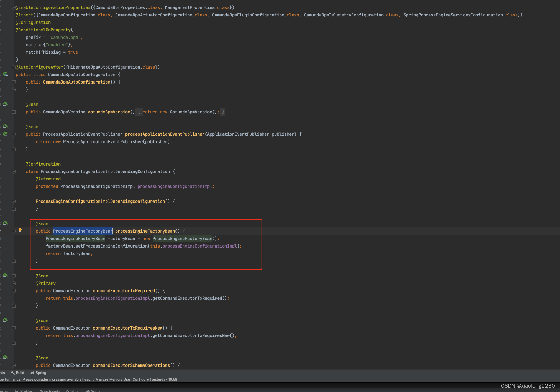Click the matchIfMissing attribute
Viewport: 560px width, 392px height.
coord(43,52)
